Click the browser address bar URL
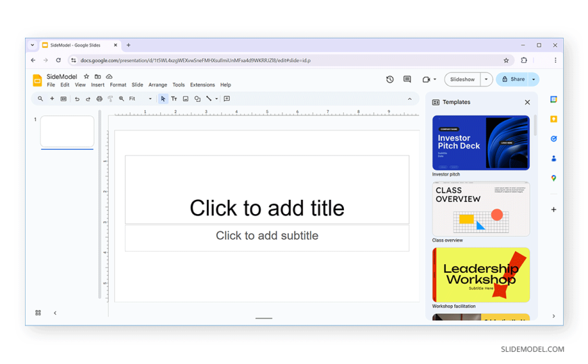 195,60
